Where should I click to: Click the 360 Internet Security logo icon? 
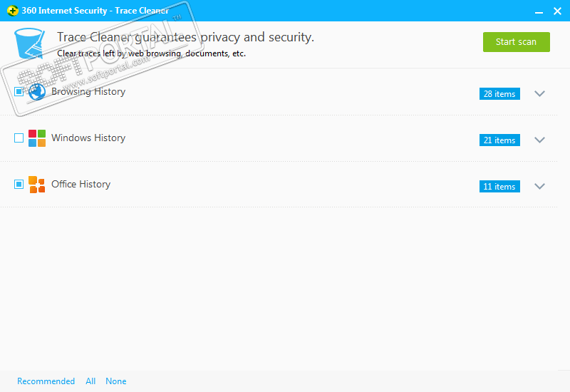[11, 11]
